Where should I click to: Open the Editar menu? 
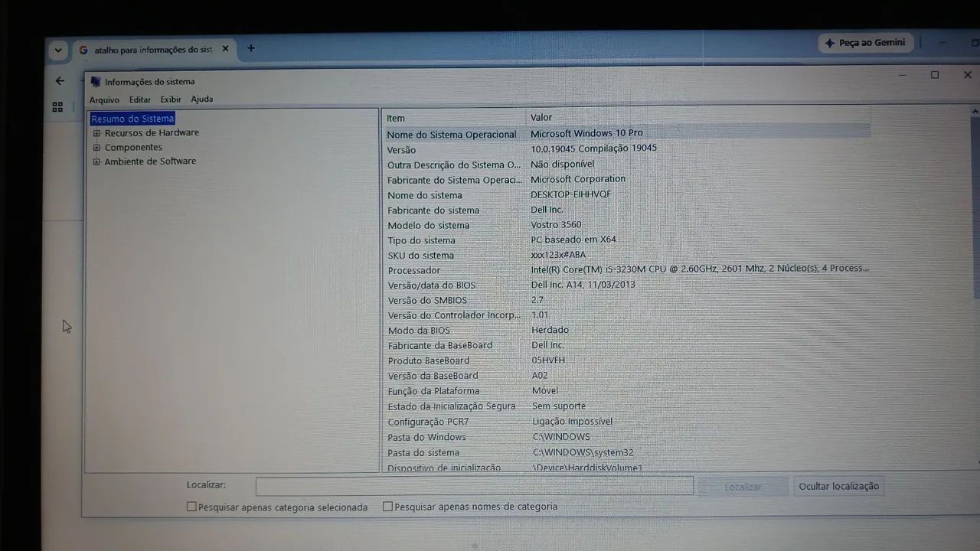point(140,99)
